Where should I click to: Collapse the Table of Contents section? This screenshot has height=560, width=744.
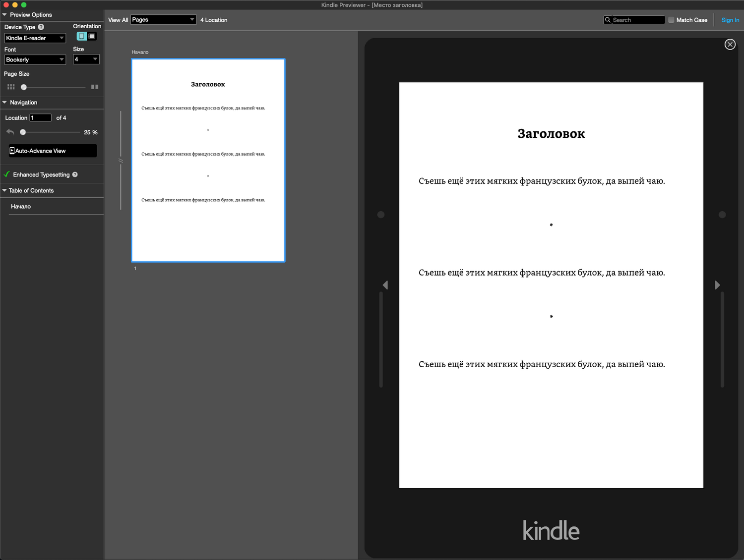pyautogui.click(x=4, y=190)
